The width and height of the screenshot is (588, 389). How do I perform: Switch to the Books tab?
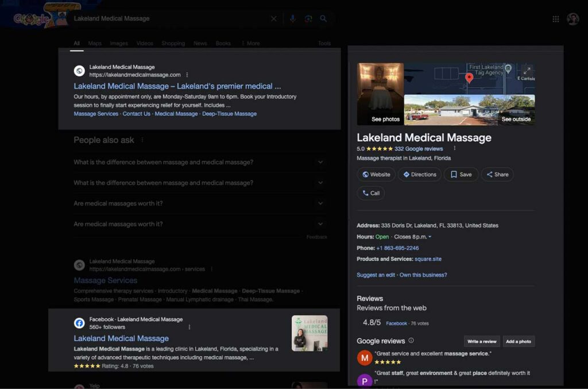point(223,43)
